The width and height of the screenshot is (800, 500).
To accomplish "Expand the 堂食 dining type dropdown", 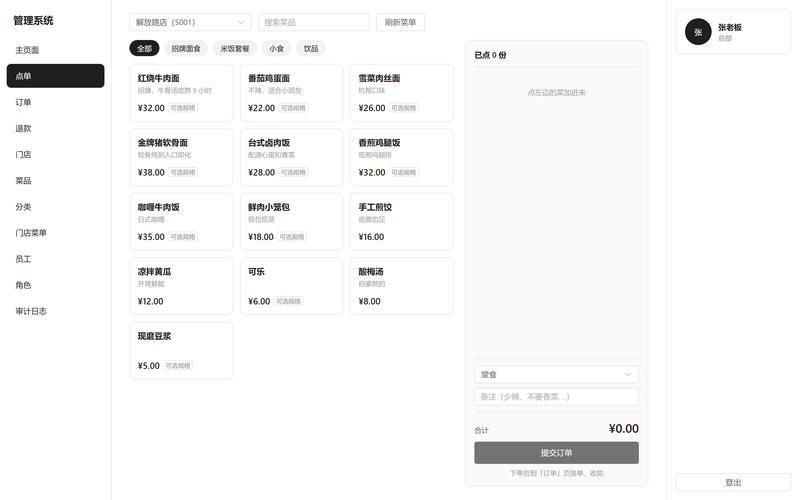I will (x=556, y=374).
